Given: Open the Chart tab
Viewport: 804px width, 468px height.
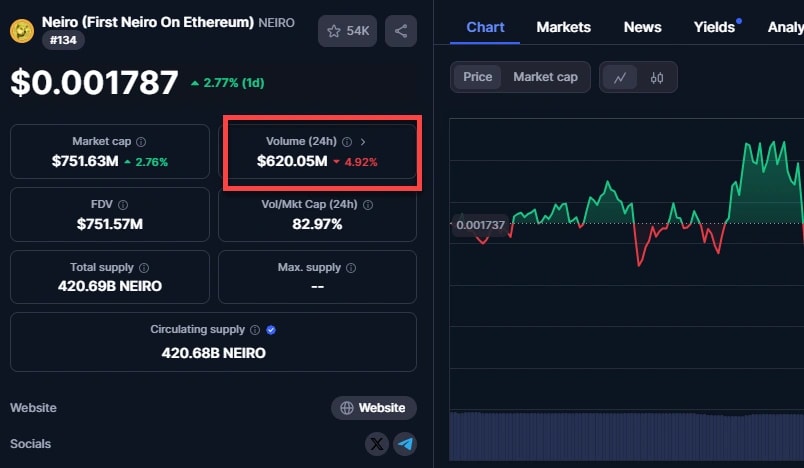Looking at the screenshot, I should coord(485,27).
